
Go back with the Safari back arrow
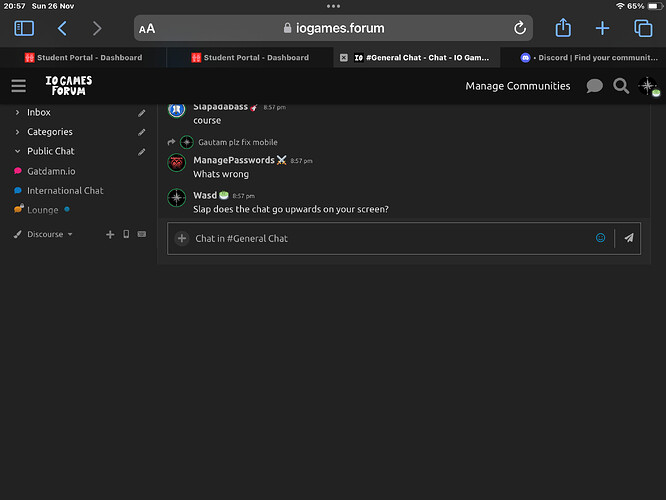[62, 28]
